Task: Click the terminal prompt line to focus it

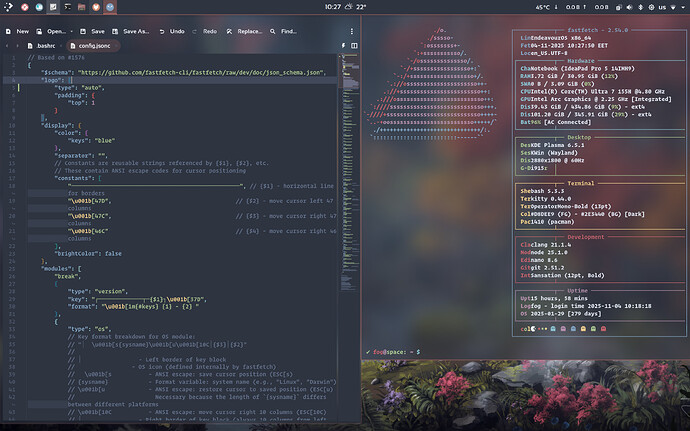Action: click(400, 352)
